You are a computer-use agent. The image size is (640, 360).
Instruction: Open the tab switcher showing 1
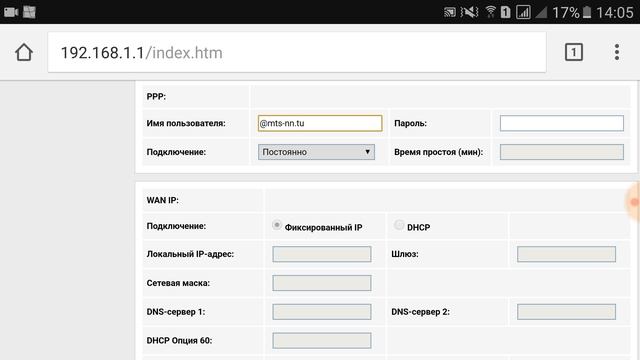tap(573, 52)
